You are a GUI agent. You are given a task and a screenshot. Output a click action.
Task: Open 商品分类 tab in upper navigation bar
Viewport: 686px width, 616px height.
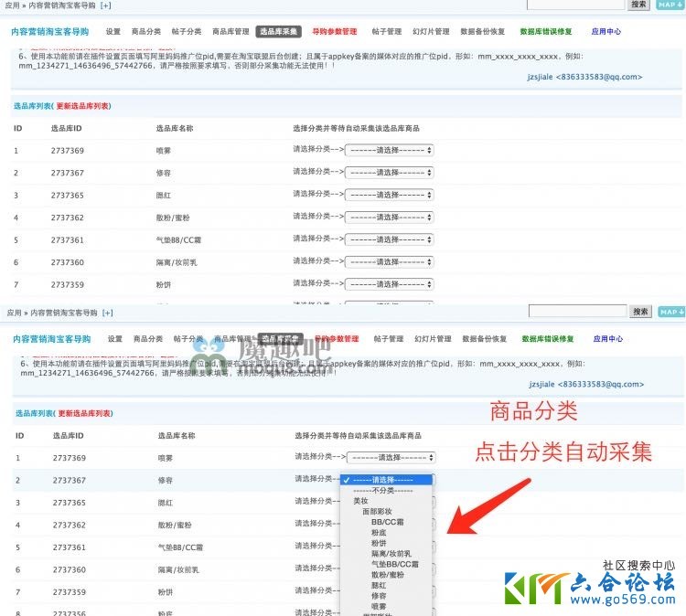[x=146, y=31]
